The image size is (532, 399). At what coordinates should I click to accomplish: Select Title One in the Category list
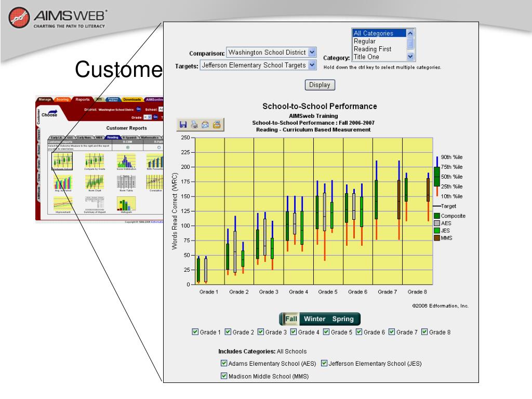click(379, 57)
